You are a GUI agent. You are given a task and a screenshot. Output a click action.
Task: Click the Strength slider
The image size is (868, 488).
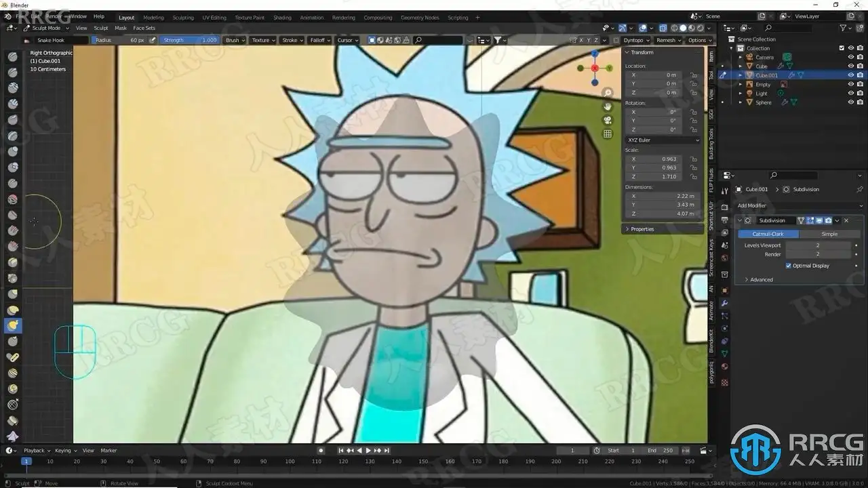(x=190, y=40)
